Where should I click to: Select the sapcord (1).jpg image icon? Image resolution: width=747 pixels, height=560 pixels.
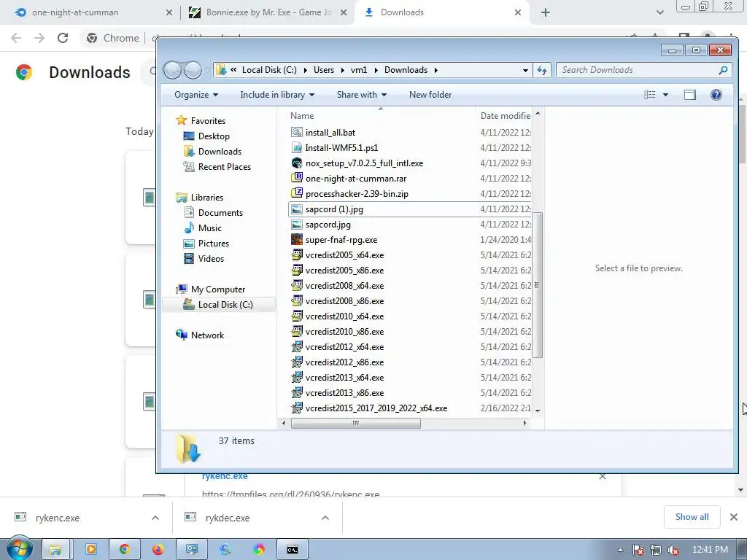pyautogui.click(x=297, y=209)
